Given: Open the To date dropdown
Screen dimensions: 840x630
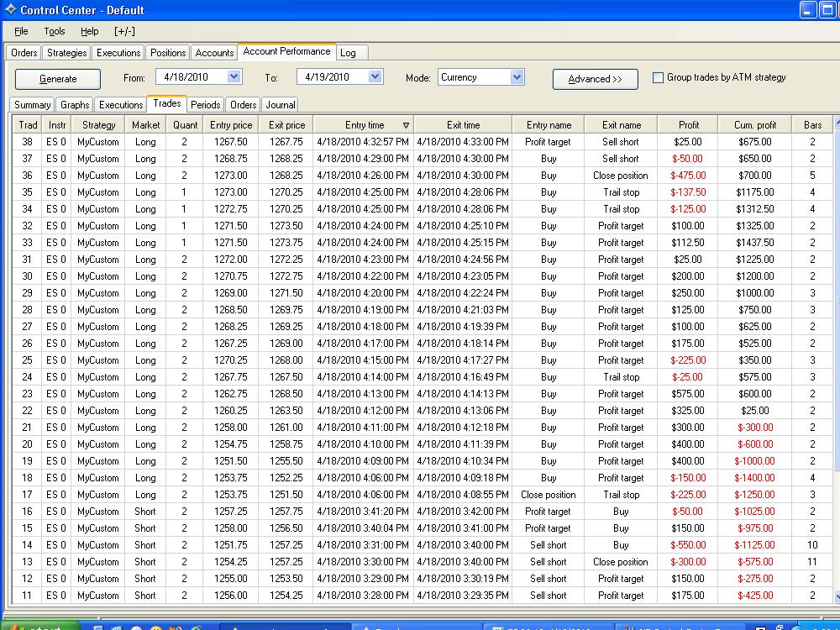Looking at the screenshot, I should click(375, 77).
